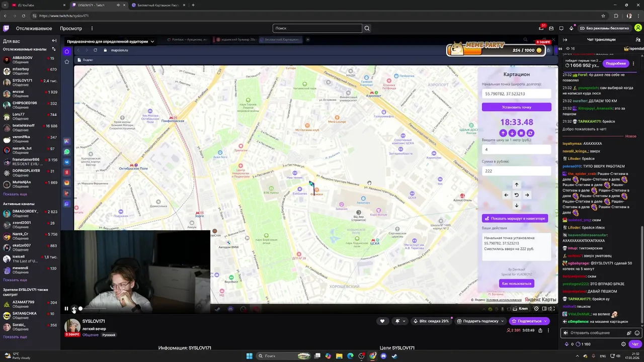The height and width of the screenshot is (362, 644).
Task: Adjust the player volume slider
Action: pos(92,309)
